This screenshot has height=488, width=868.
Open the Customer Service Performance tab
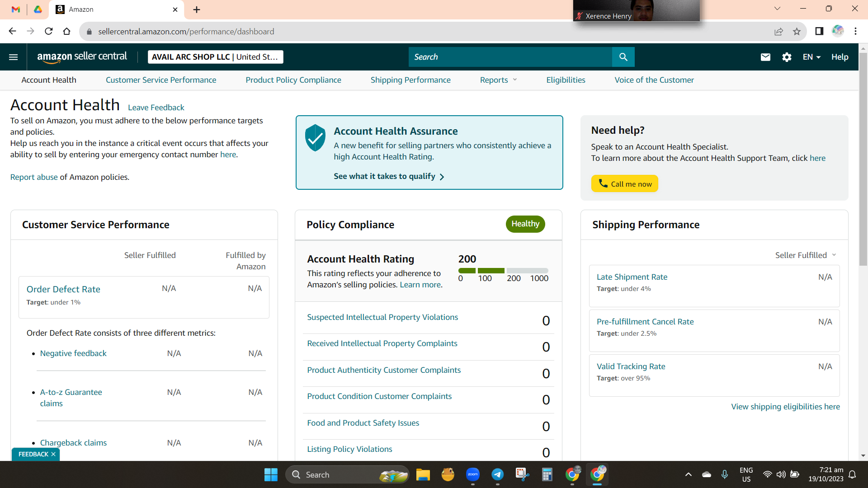161,80
